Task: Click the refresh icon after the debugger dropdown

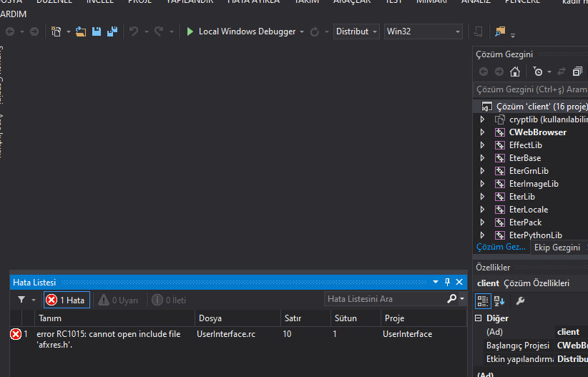Action: click(315, 32)
